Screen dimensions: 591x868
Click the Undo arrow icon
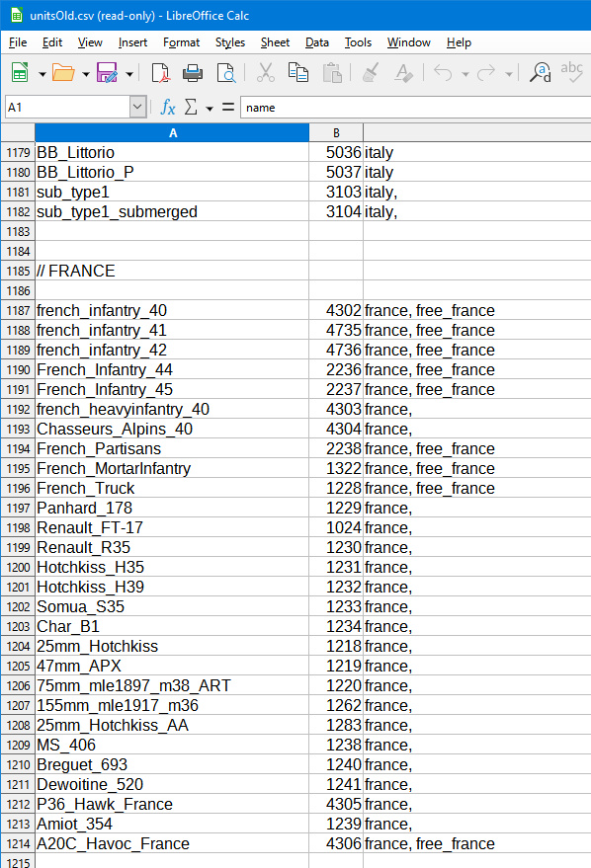pos(443,72)
